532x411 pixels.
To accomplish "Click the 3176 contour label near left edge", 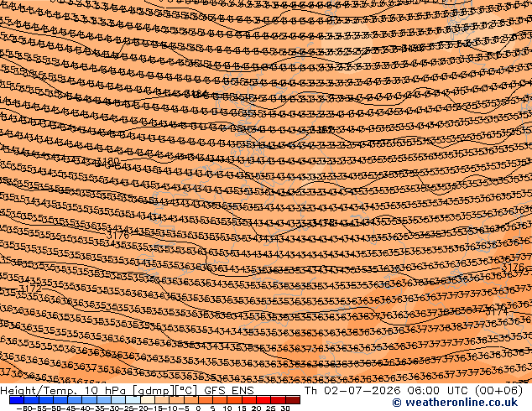I will tap(117, 235).
